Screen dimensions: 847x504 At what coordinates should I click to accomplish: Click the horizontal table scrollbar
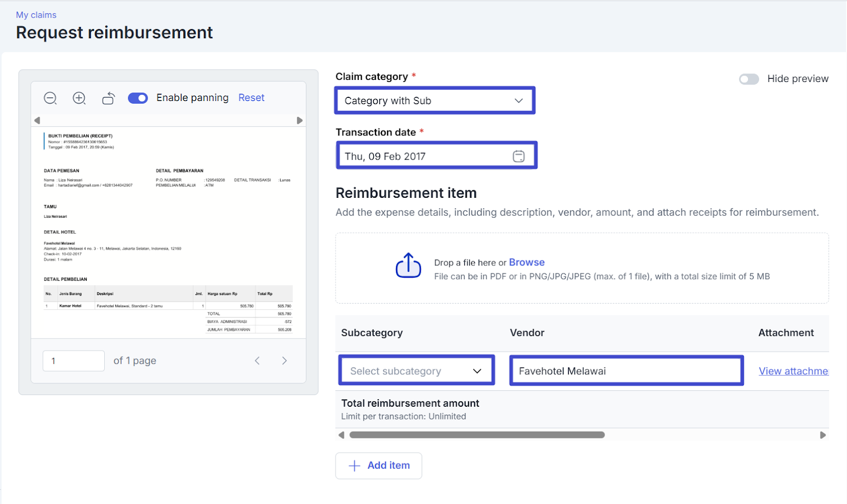pos(476,435)
